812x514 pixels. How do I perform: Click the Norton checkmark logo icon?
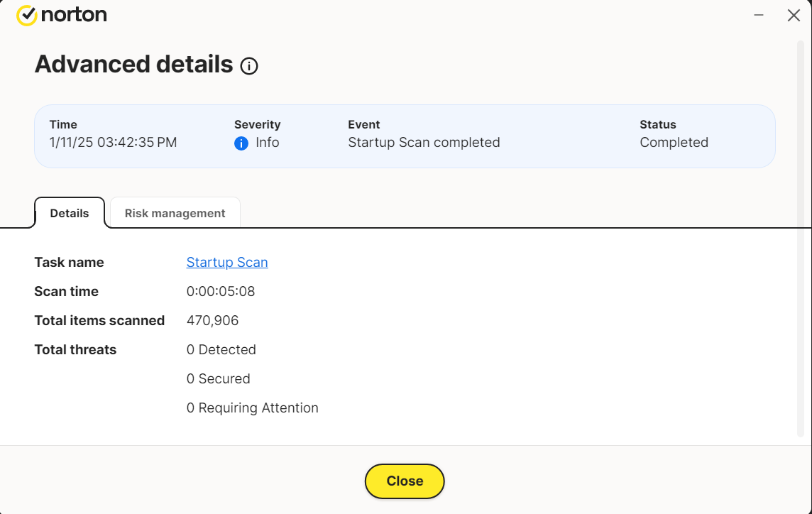26,15
